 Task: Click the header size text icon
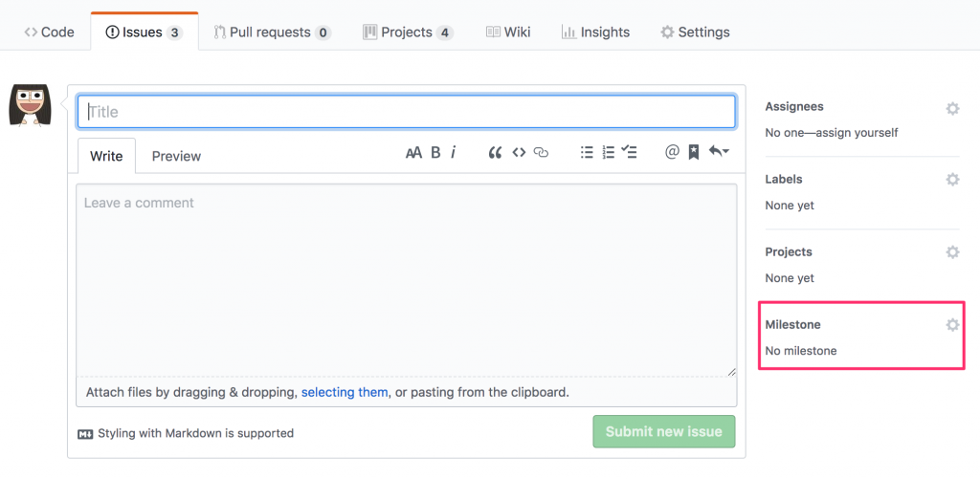coord(413,152)
